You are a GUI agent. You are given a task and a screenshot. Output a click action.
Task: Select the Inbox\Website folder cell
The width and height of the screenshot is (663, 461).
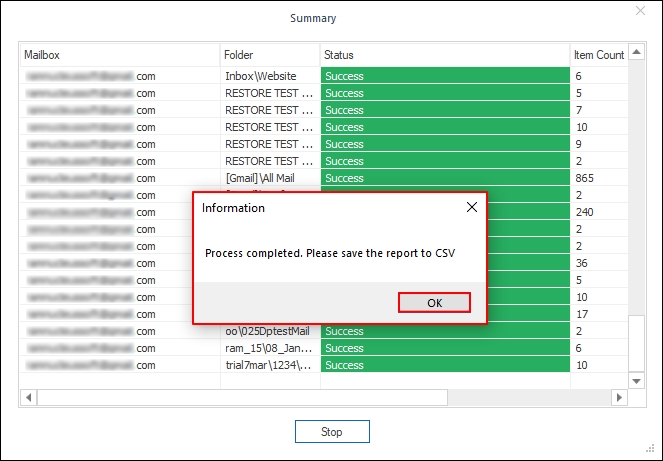270,76
